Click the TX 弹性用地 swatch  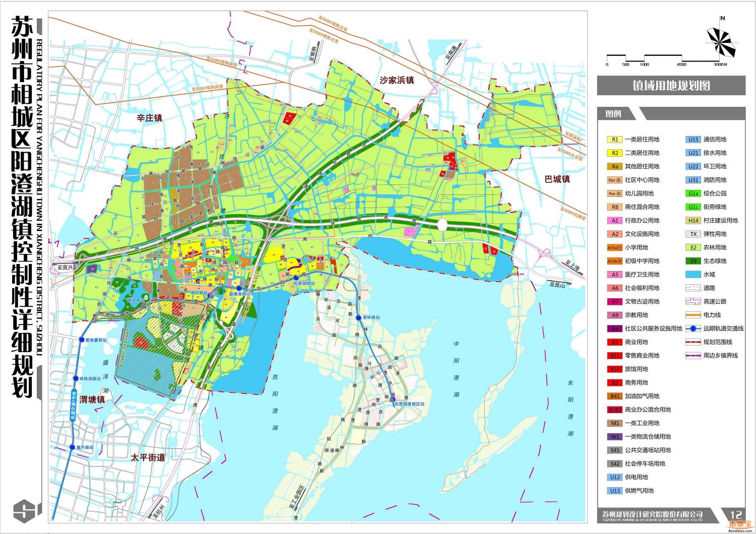pos(694,234)
